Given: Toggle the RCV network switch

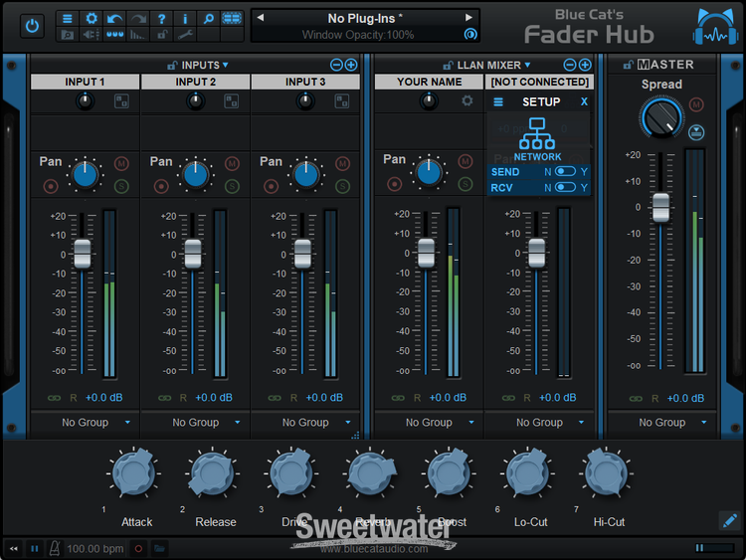Looking at the screenshot, I should 566,187.
